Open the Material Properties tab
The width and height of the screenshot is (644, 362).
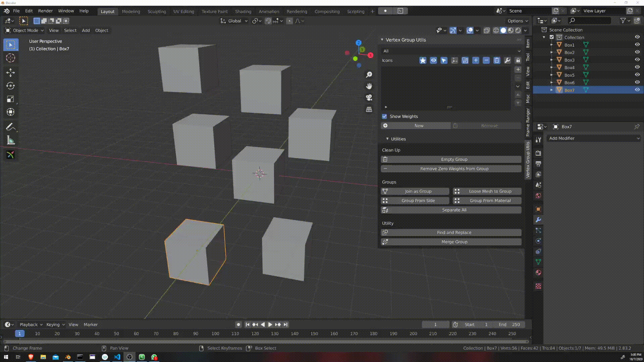coord(538,273)
